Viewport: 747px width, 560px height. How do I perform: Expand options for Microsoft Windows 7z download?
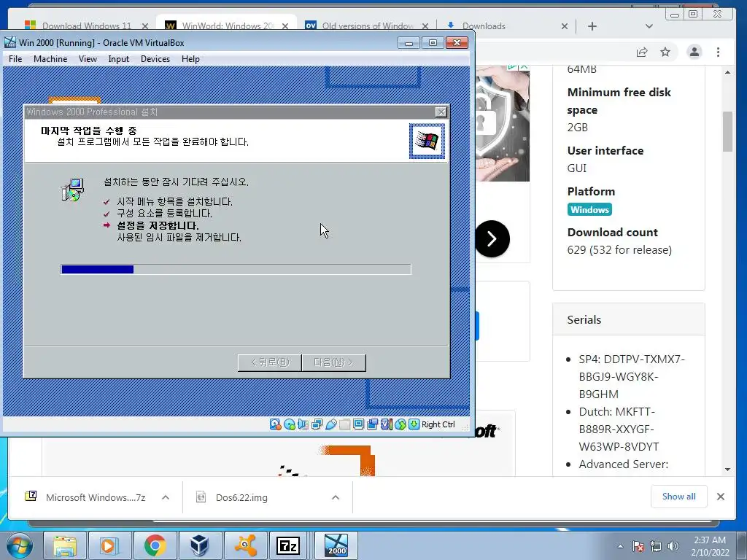[x=166, y=497]
